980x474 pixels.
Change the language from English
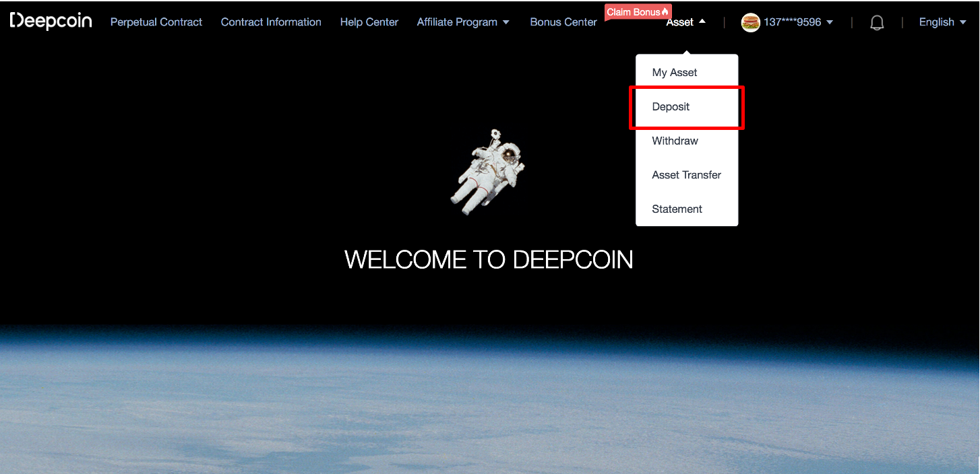(x=943, y=22)
